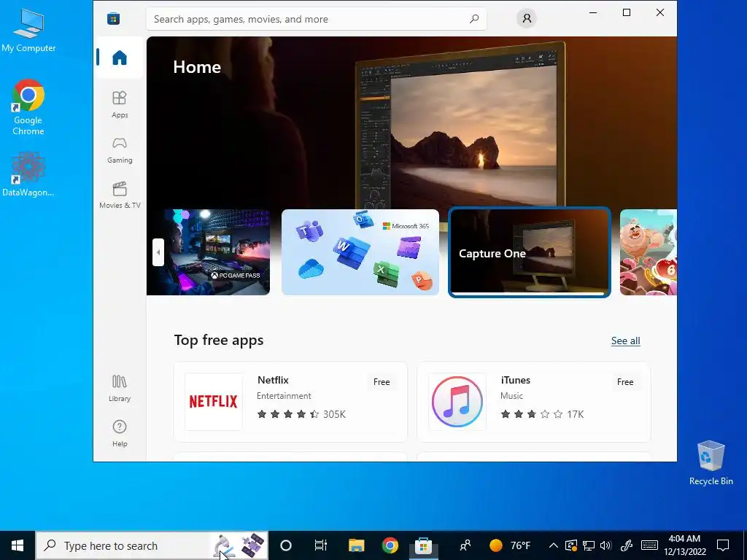Launch Chrome from the taskbar
Image resolution: width=747 pixels, height=560 pixels.
[390, 545]
